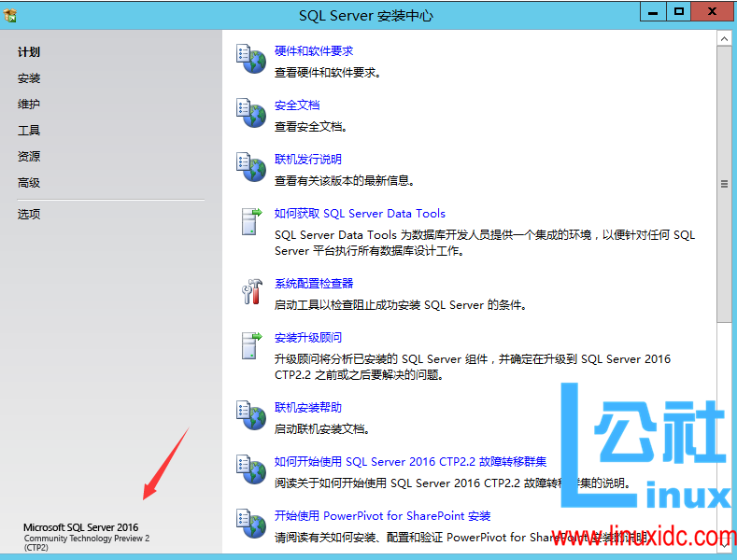Click the text 查看硬件和软件要求。
737x560 pixels.
328,73
